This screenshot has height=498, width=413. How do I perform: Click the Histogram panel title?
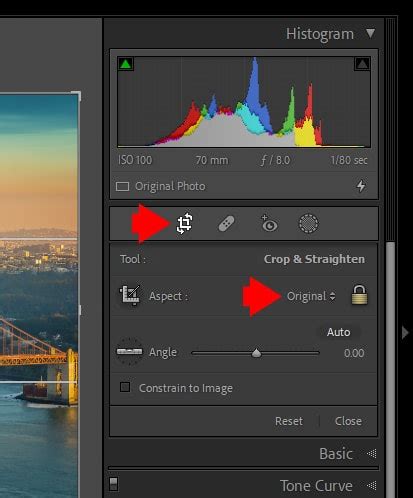coord(320,34)
